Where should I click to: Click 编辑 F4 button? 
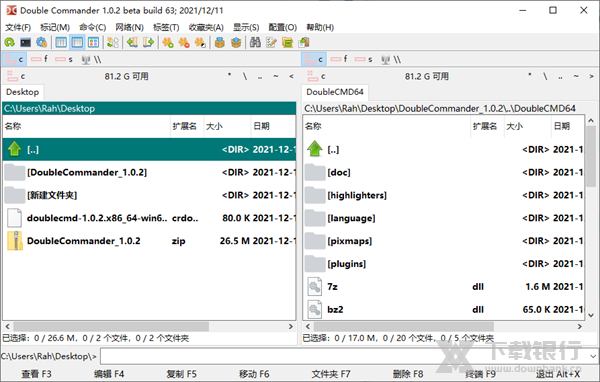pos(109,374)
